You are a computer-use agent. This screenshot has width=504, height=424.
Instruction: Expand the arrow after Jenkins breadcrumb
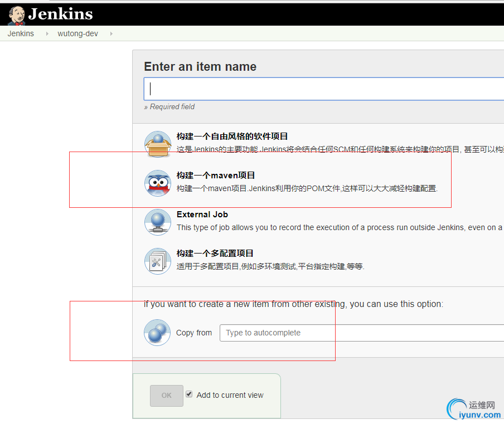click(47, 33)
